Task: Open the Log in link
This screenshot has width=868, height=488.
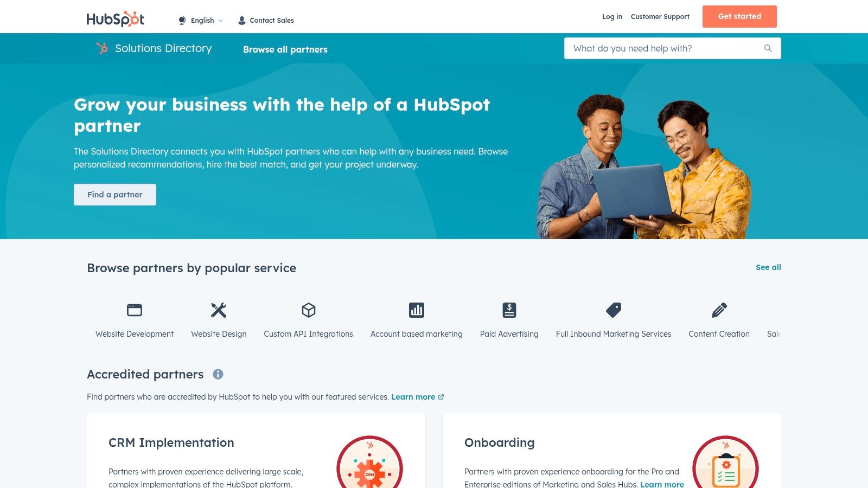Action: (x=612, y=17)
